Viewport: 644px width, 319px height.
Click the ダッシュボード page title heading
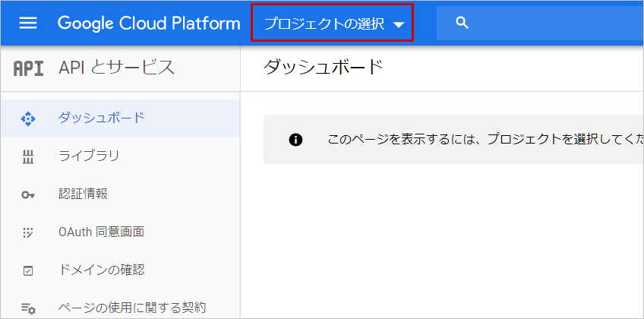323,68
